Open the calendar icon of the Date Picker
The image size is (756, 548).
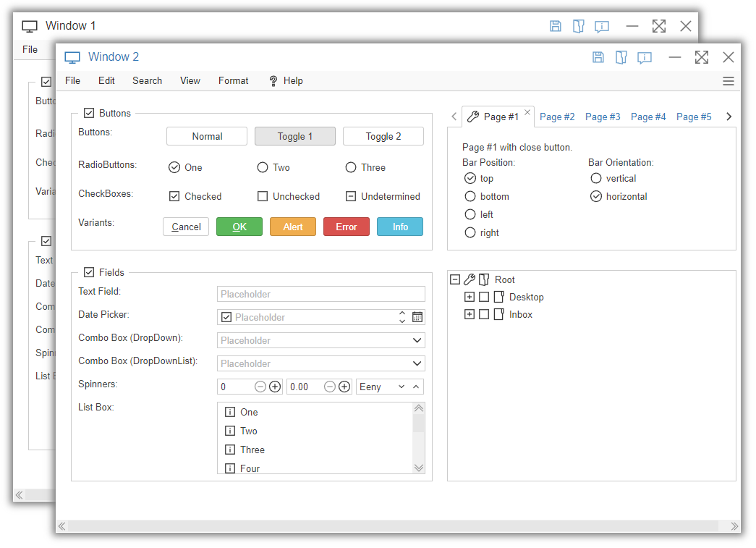tap(417, 317)
